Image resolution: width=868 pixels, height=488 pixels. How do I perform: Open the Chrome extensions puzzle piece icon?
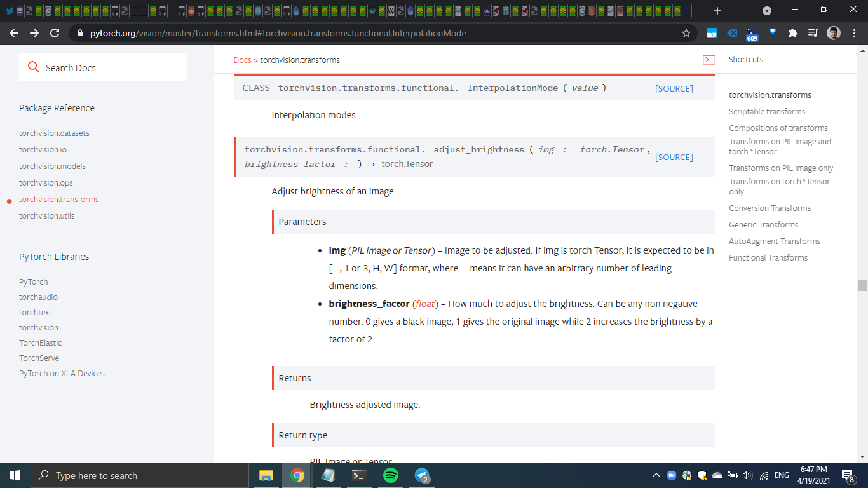click(792, 32)
